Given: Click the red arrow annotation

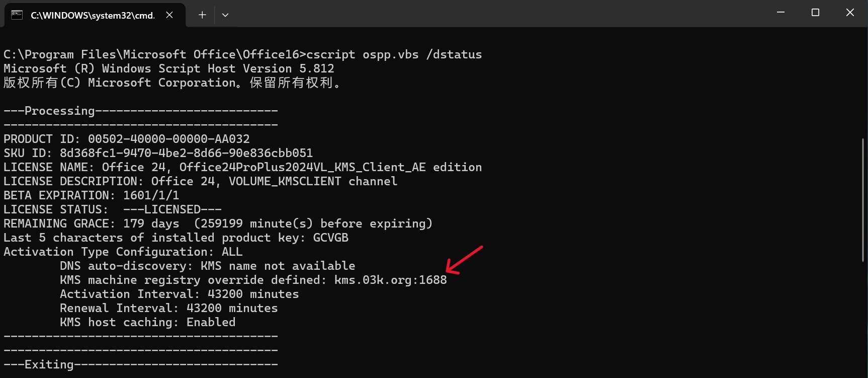Looking at the screenshot, I should pos(464,260).
